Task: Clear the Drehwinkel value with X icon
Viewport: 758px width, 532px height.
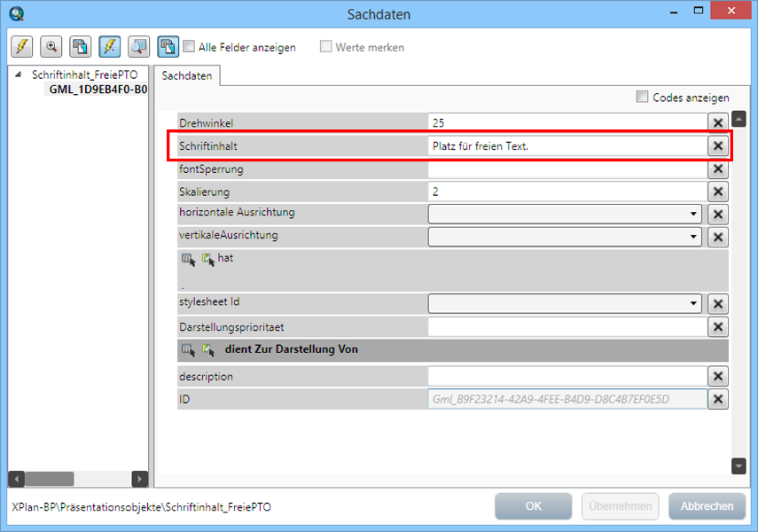Action: click(x=718, y=122)
